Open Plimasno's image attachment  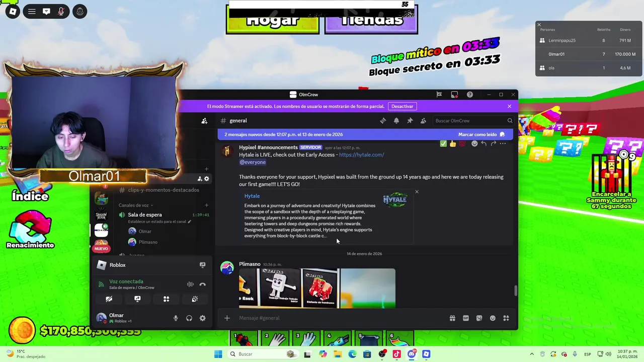pyautogui.click(x=317, y=288)
